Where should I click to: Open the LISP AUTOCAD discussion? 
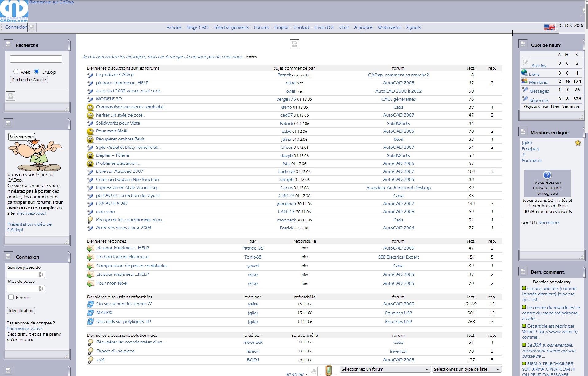pyautogui.click(x=111, y=204)
